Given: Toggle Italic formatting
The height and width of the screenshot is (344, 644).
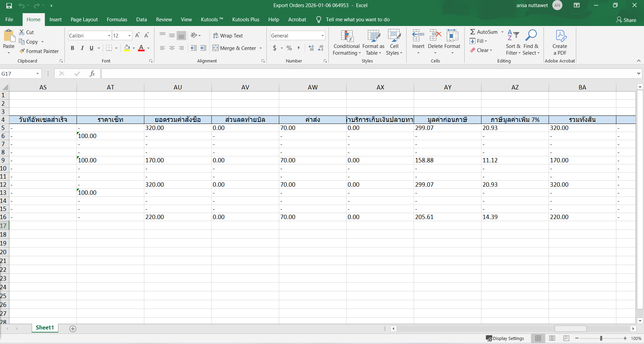Looking at the screenshot, I should pyautogui.click(x=82, y=48).
